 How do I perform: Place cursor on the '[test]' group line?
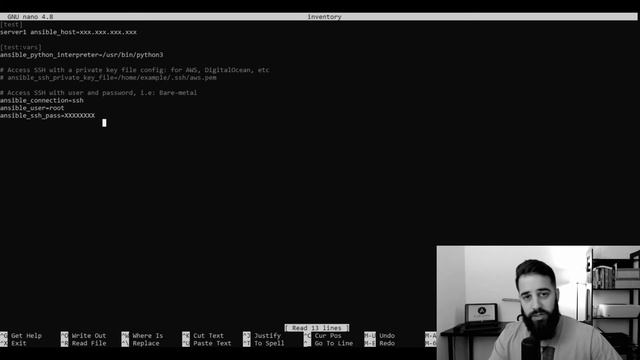(11, 24)
